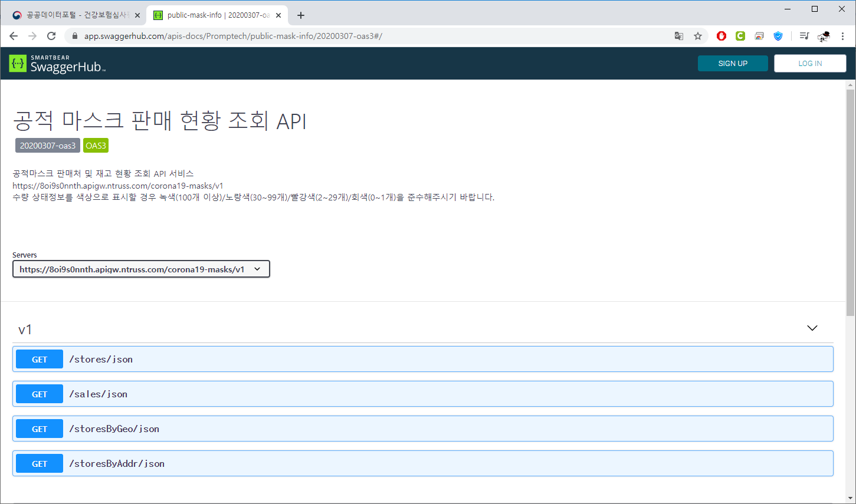Open the incognito profile avatar icon
856x504 pixels.
[824, 36]
